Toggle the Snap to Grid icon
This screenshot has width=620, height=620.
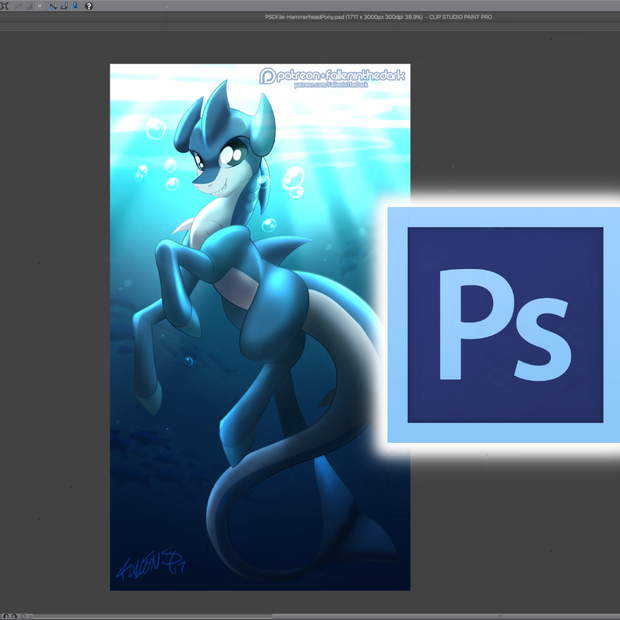(75, 6)
